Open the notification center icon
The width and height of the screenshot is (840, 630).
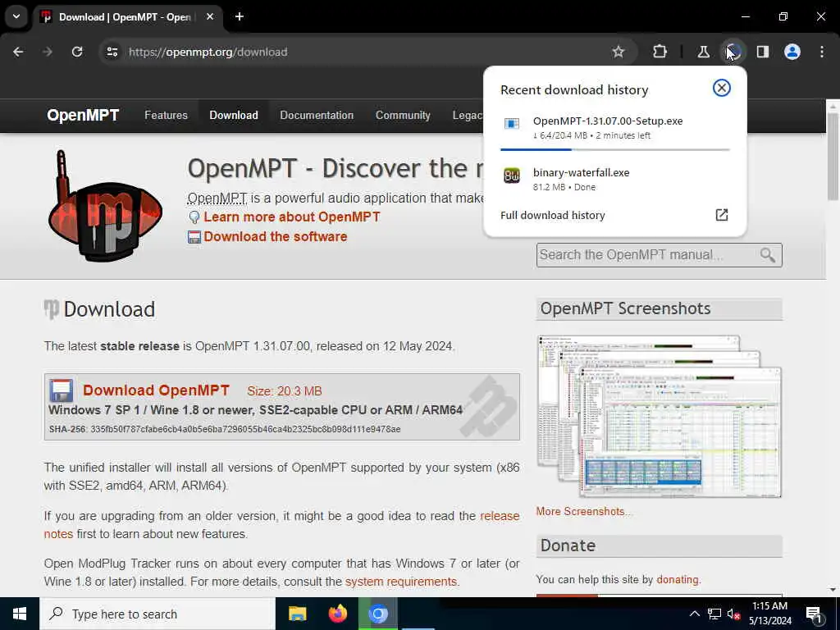[814, 614]
